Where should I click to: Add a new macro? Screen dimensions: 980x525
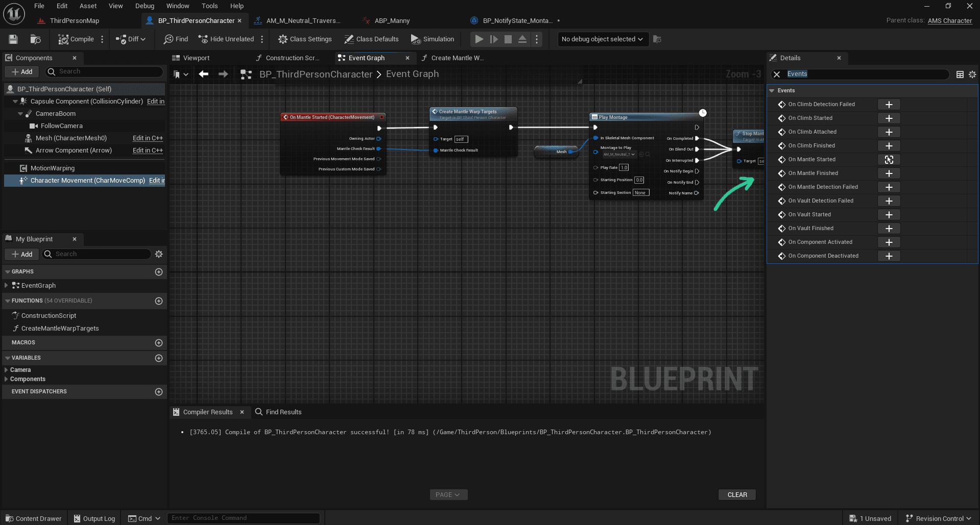click(x=159, y=343)
